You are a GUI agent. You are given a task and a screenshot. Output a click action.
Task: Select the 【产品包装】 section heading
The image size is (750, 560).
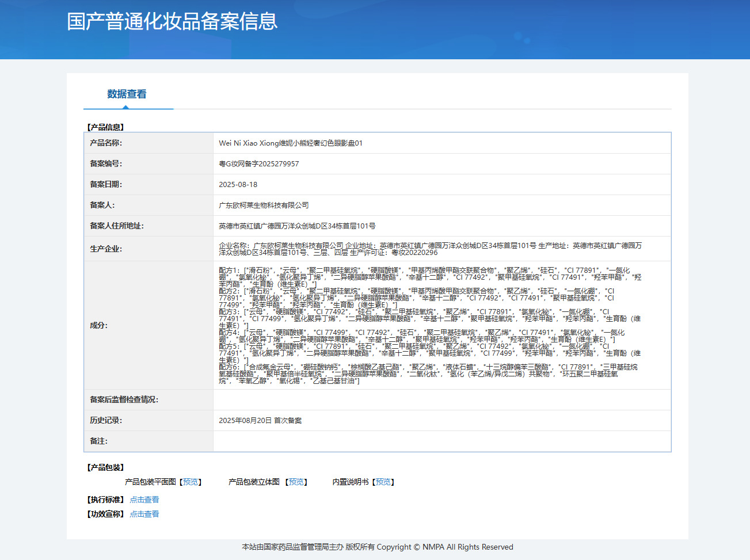point(105,467)
